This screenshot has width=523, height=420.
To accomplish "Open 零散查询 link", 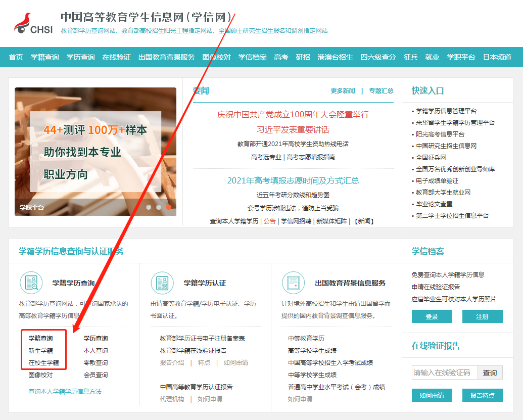I will [96, 362].
